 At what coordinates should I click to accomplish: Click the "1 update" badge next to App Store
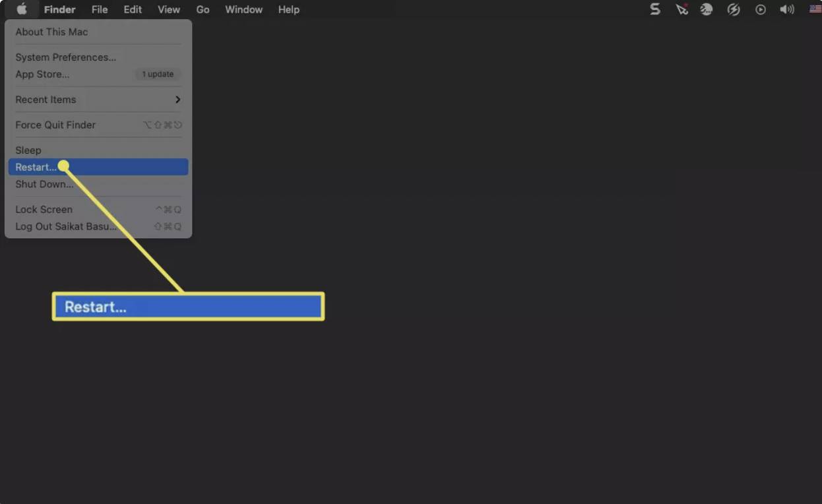pos(157,75)
